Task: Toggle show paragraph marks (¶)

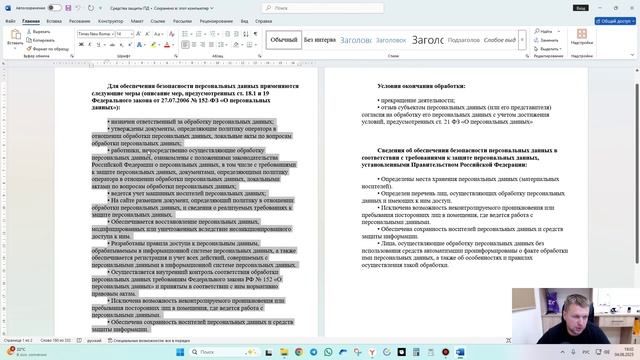Action: [256, 34]
